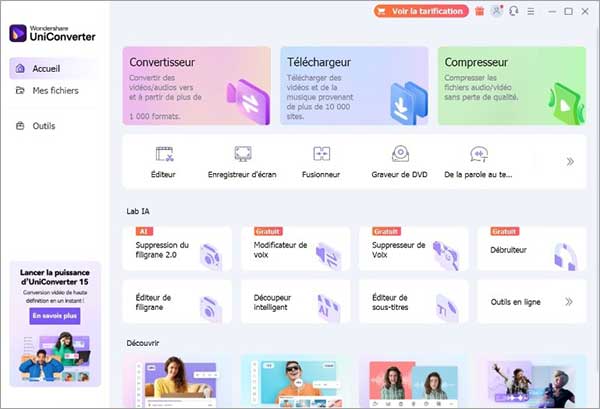Launch the Graveur de DVD icon
Viewport: 600px width, 409px height.
click(x=400, y=154)
